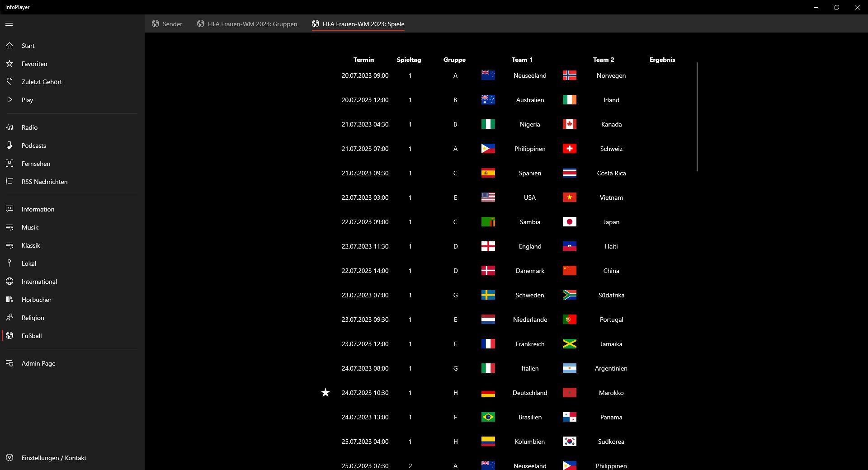The width and height of the screenshot is (868, 470).
Task: Select the 22.07.2023 11:30 date cell
Action: [365, 246]
